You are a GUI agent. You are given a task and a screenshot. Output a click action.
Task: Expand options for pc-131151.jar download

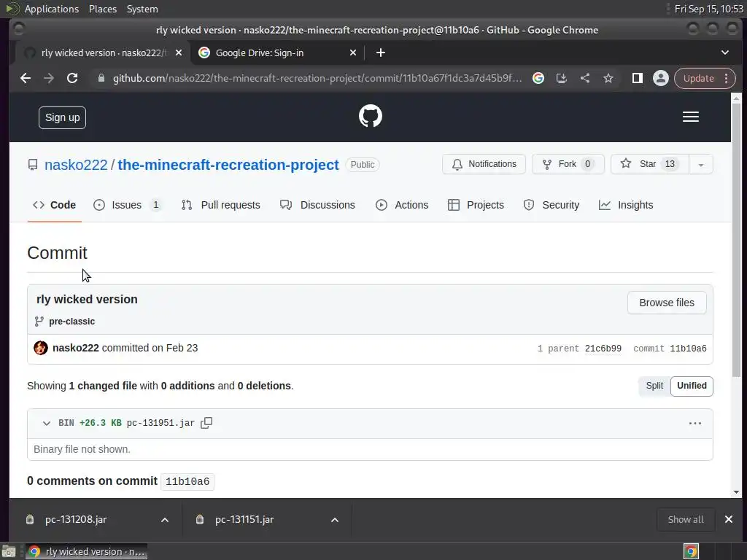point(335,520)
